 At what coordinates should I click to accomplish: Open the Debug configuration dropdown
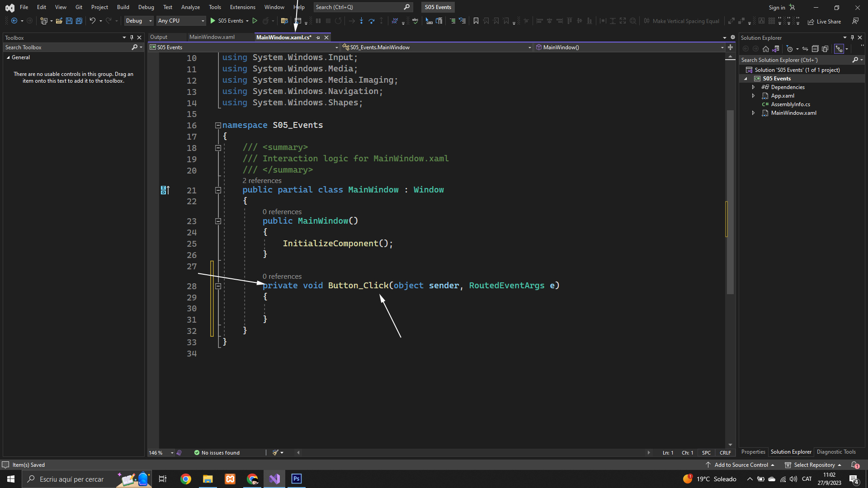point(139,21)
